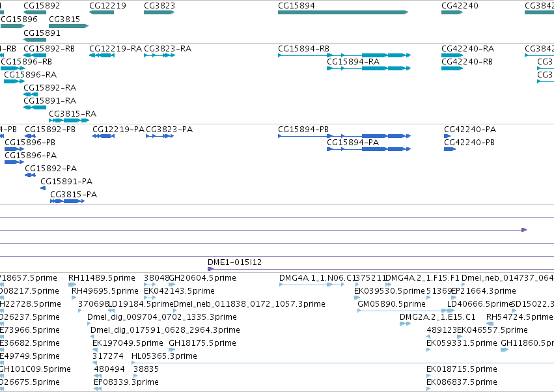
Task: Open EST EK059331.5prime
Action: (462, 343)
